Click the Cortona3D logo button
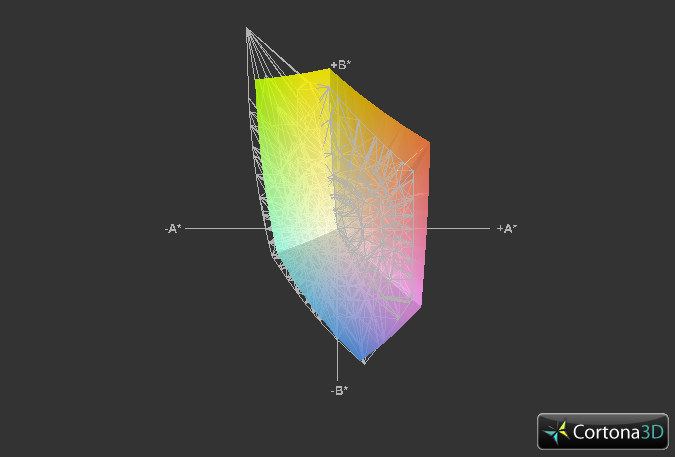675x457 pixels. 603,431
